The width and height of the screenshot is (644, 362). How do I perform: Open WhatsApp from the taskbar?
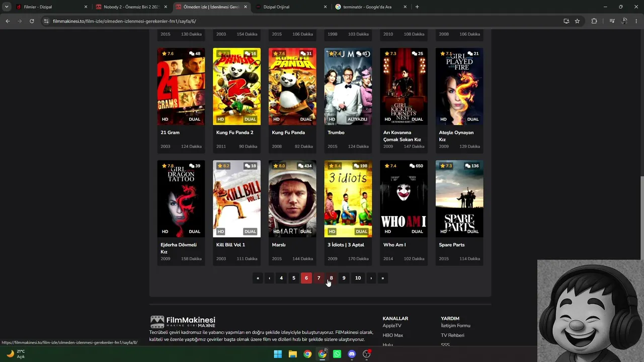coord(337,354)
